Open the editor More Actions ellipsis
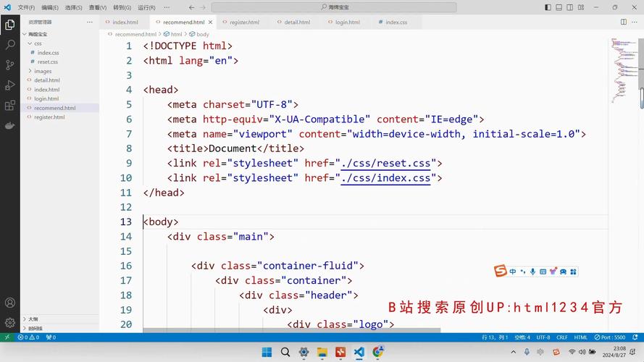 pos(635,22)
